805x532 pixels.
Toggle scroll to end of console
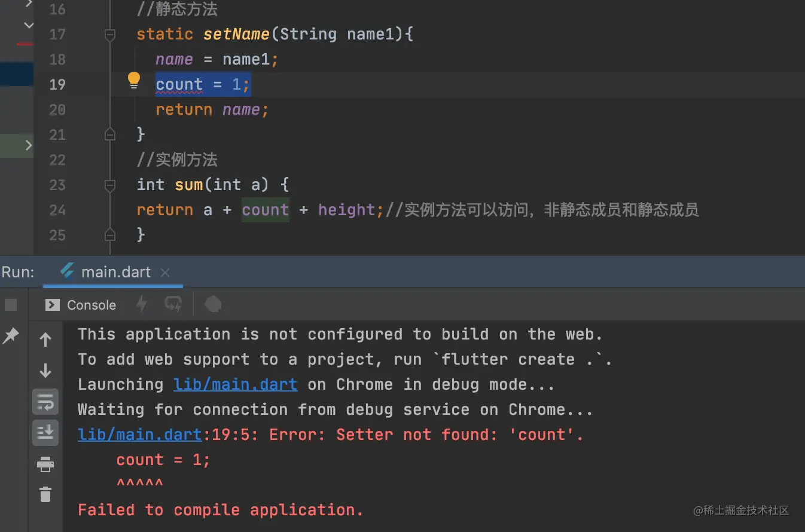click(x=45, y=432)
